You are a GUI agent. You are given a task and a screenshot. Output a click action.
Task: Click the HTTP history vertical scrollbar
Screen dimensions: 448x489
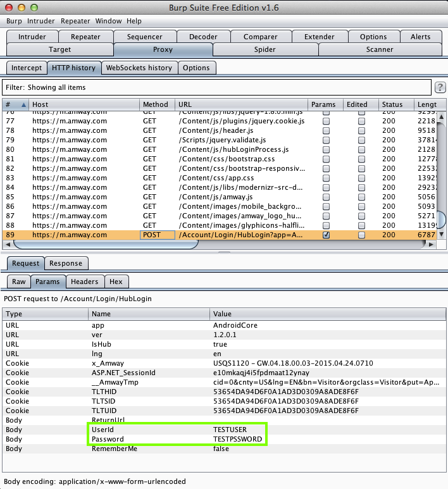(442, 219)
